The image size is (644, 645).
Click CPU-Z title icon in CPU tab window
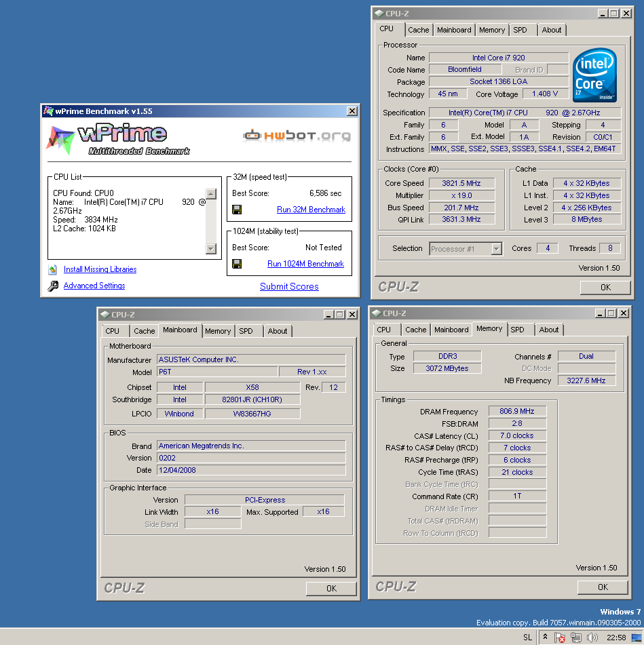pos(379,14)
